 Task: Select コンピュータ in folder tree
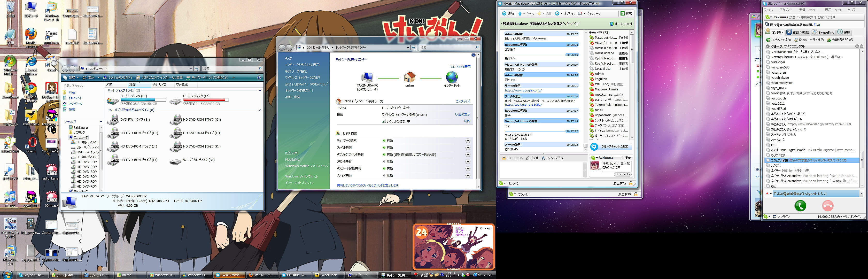(81, 137)
